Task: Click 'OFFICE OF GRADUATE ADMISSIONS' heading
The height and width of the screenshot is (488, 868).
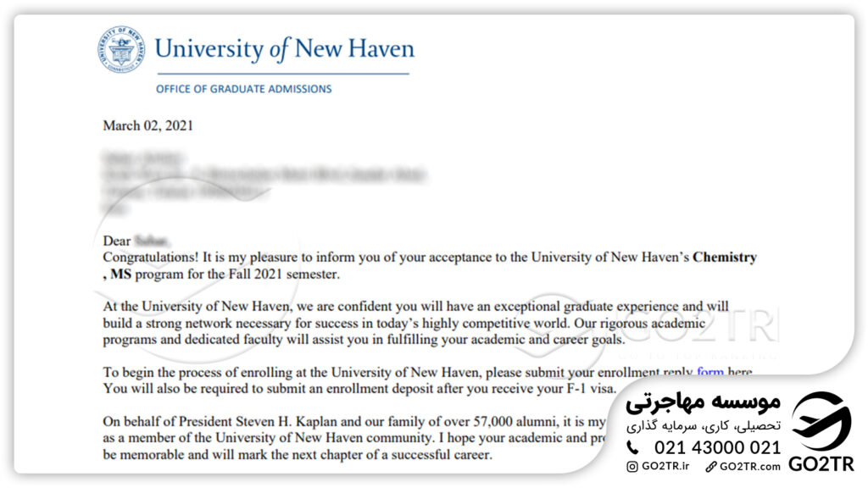Action: coord(243,89)
